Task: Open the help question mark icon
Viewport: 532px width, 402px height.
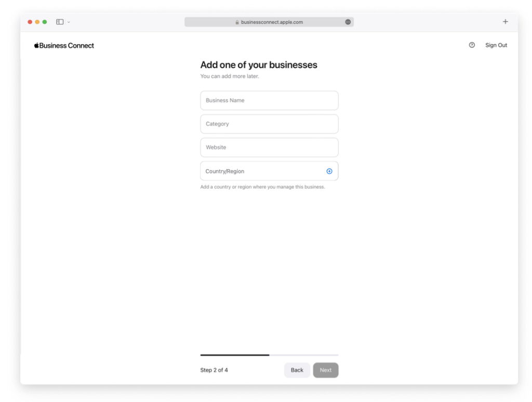Action: tap(472, 45)
